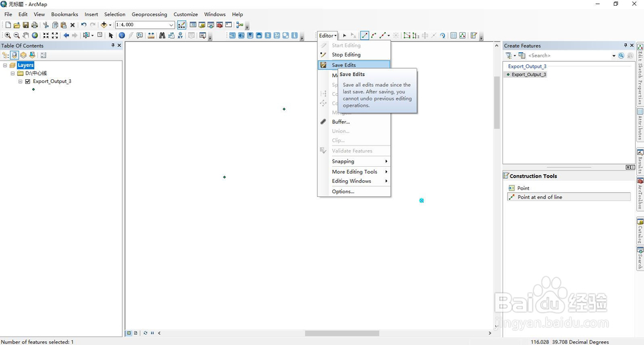The height and width of the screenshot is (345, 644).
Task: Expand More Editing Tools submenu
Action: (354, 172)
